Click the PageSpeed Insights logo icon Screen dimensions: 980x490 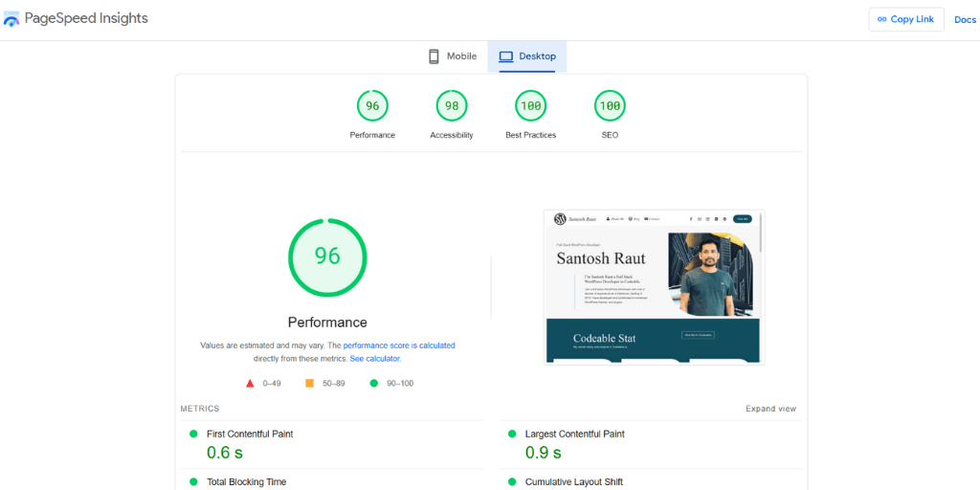point(11,19)
